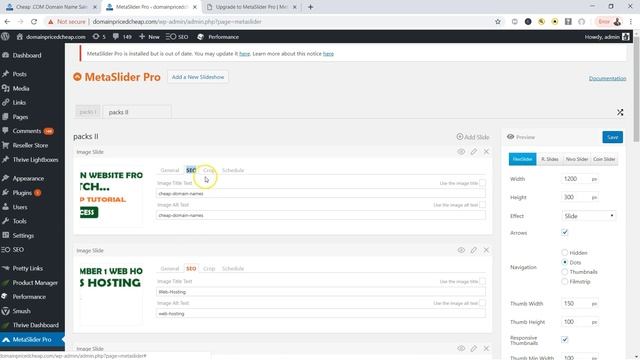
Task: Select the Coin Slider type
Action: pos(604,159)
